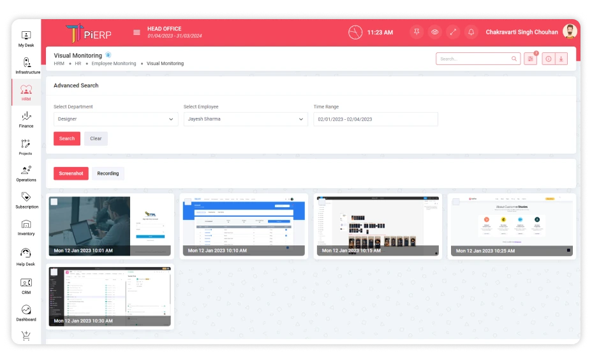Click the pin icon in header
Viewport: 592px width, 364px height.
tap(417, 32)
